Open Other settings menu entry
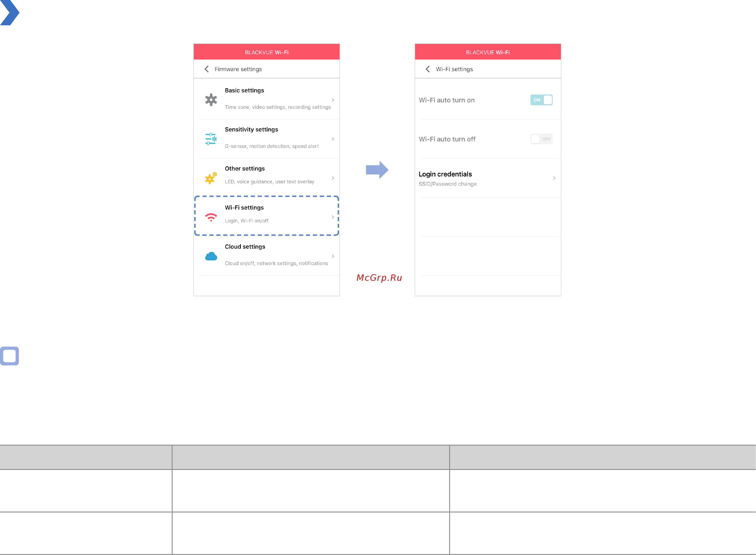 click(266, 177)
